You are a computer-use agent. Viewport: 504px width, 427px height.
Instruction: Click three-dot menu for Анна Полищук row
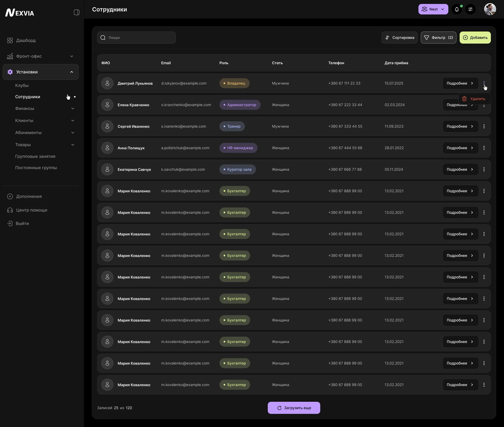(484, 148)
